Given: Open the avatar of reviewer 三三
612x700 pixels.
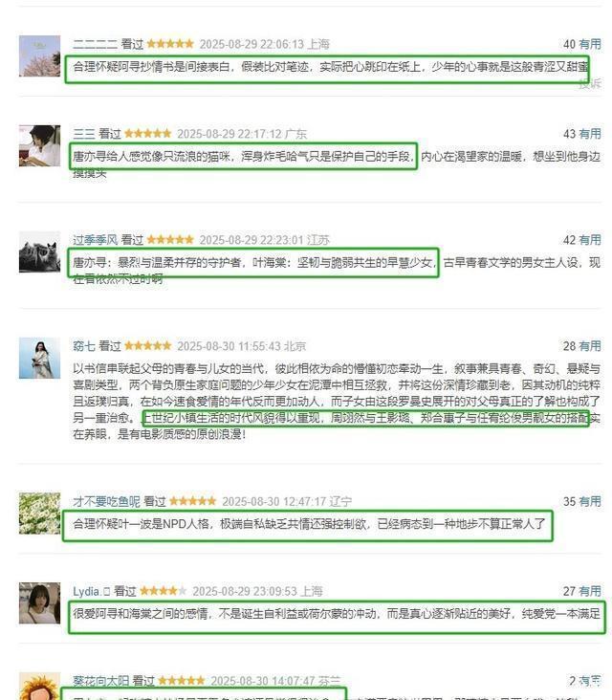Looking at the screenshot, I should tap(39, 145).
